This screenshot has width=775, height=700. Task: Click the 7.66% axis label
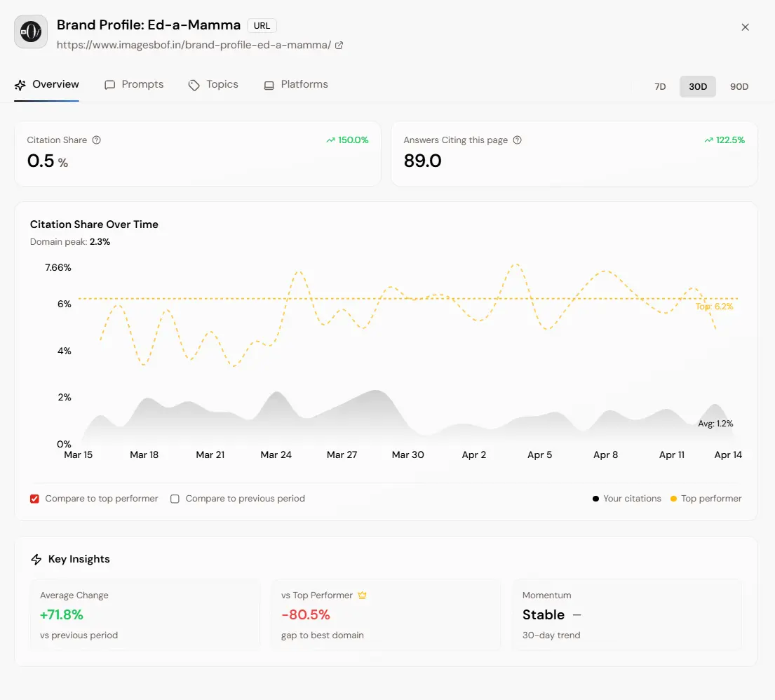[x=58, y=268]
